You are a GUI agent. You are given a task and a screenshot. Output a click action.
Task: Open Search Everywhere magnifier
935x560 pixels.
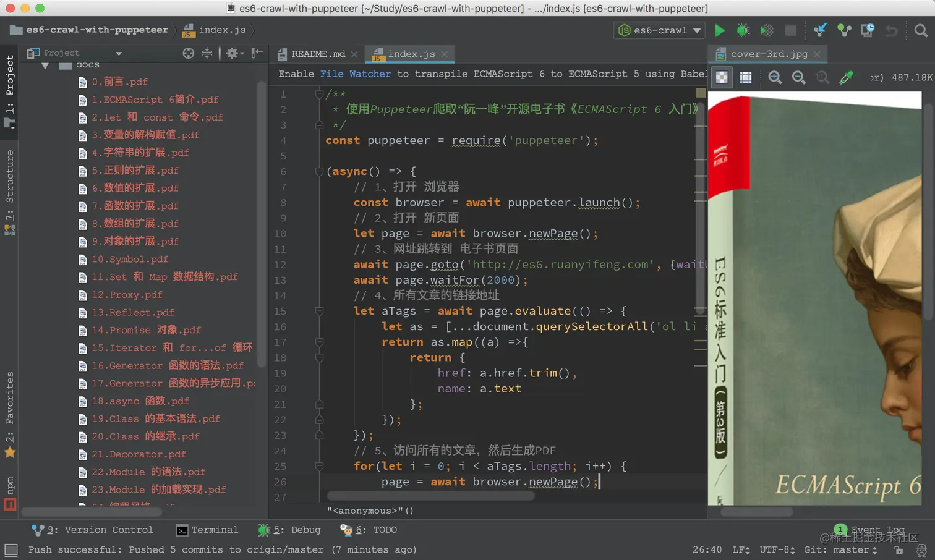click(x=921, y=30)
